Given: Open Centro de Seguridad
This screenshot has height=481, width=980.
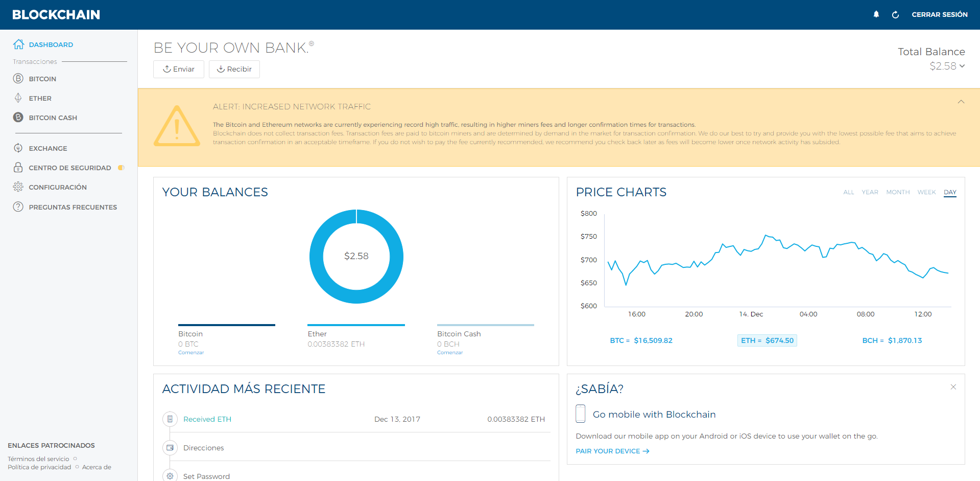Looking at the screenshot, I should pos(70,168).
